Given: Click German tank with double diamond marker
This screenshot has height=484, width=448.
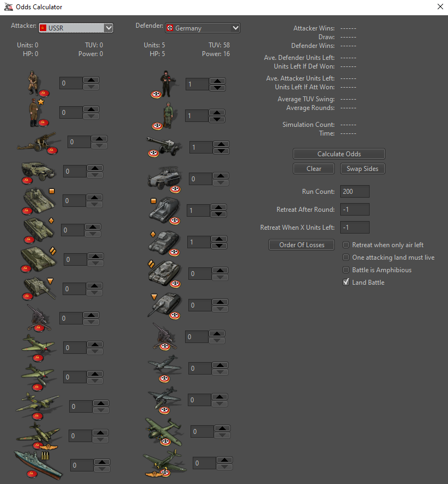Looking at the screenshot, I should [164, 274].
